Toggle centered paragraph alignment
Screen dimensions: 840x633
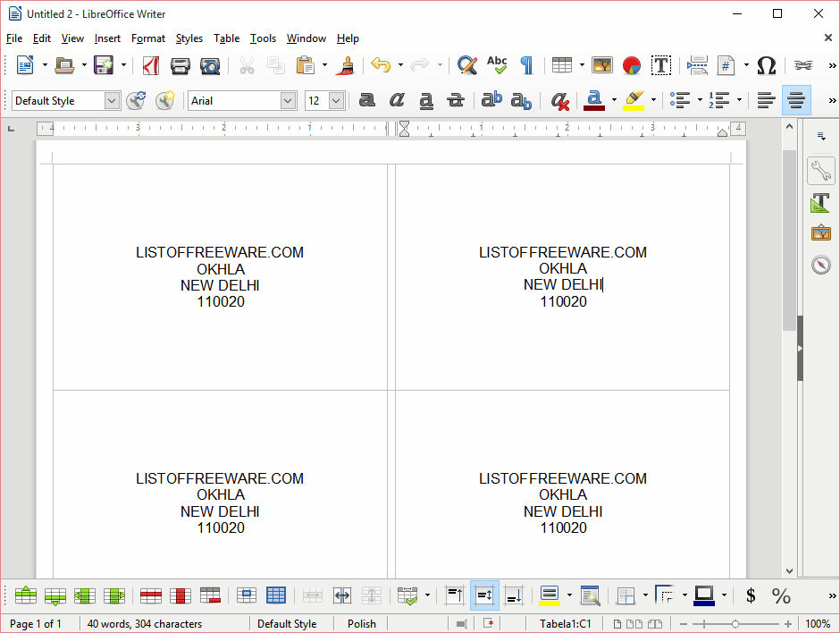pos(796,100)
